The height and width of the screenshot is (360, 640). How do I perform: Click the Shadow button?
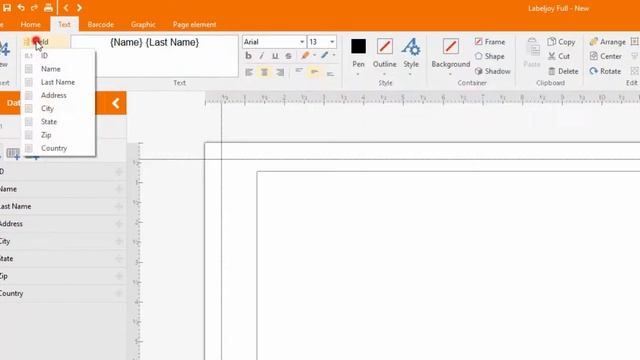493,71
